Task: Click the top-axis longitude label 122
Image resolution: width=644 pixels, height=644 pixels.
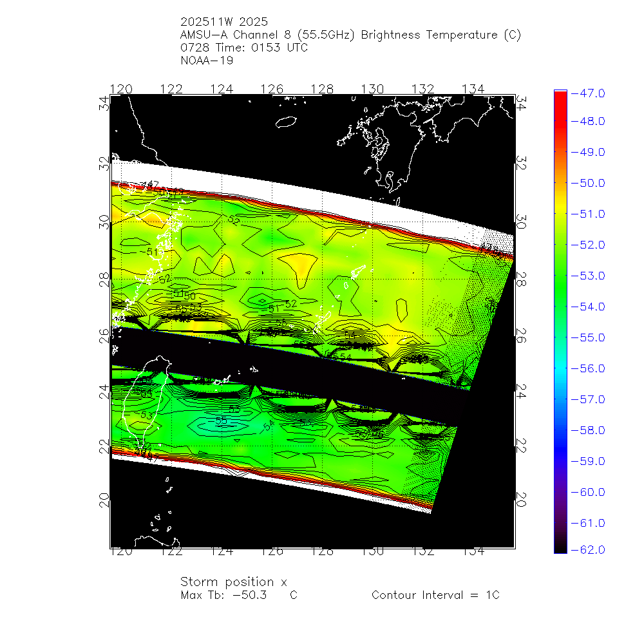Action: 171,89
